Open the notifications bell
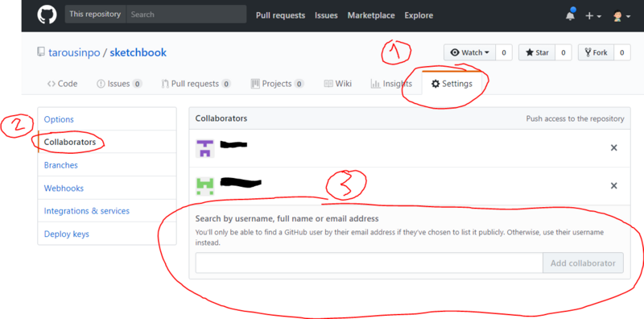 (570, 15)
